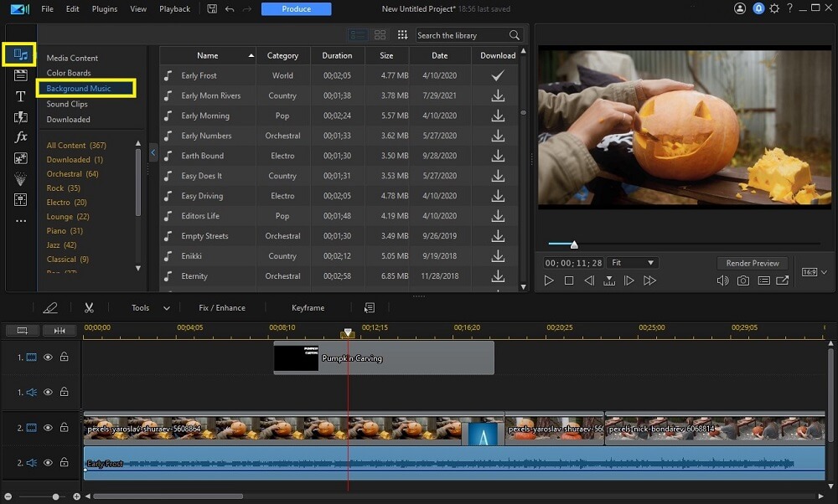Open the Project Room icon in sidebar

coord(20,75)
